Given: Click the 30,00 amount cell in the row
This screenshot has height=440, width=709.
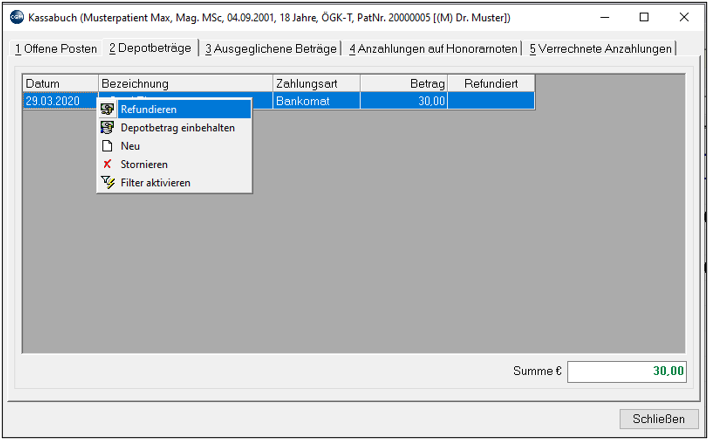Looking at the screenshot, I should [404, 101].
